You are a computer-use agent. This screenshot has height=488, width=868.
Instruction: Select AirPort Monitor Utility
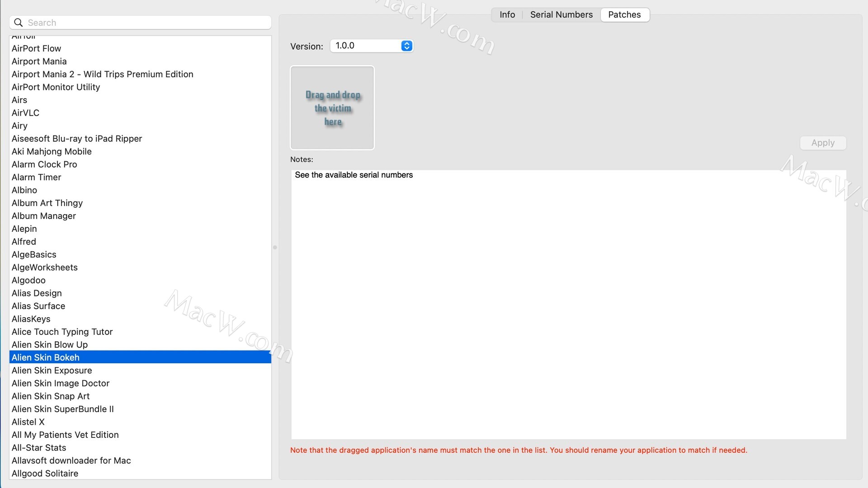click(140, 87)
